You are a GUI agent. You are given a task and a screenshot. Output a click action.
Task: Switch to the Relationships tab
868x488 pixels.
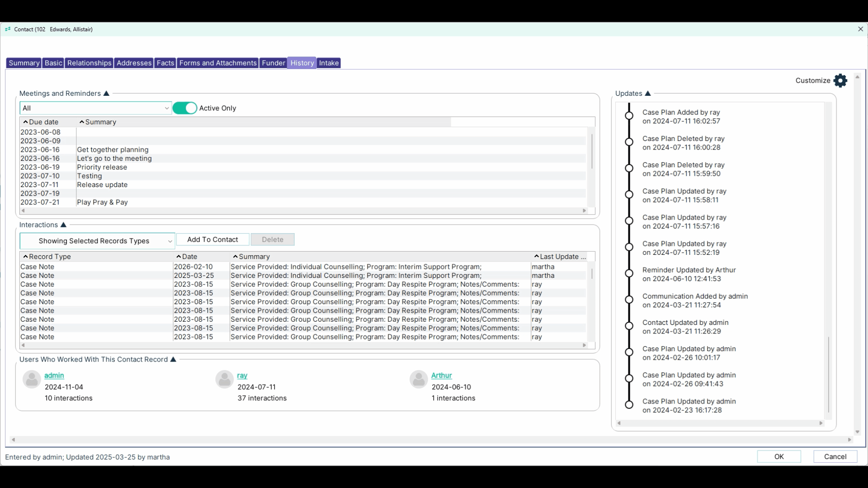[x=89, y=63]
